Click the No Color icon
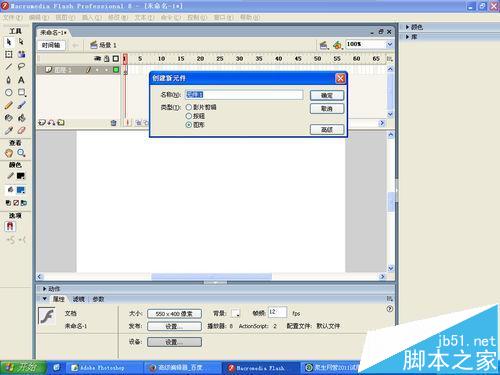 coord(16,203)
